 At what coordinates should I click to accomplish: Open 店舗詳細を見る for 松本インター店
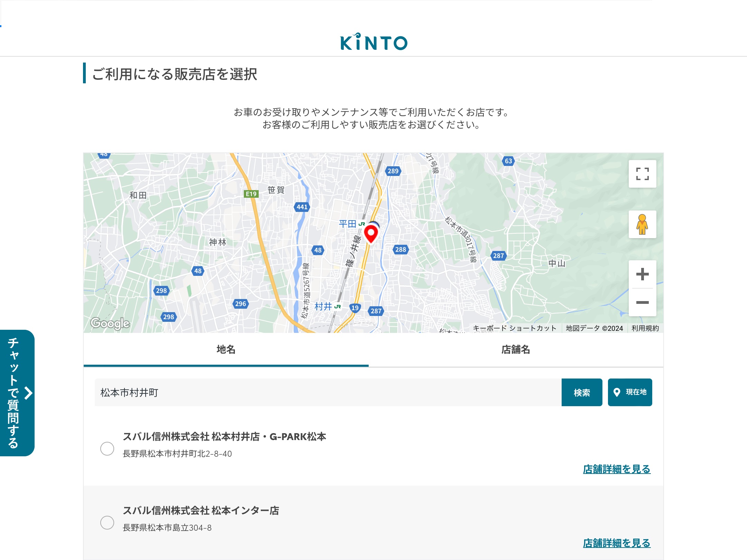coord(617,543)
